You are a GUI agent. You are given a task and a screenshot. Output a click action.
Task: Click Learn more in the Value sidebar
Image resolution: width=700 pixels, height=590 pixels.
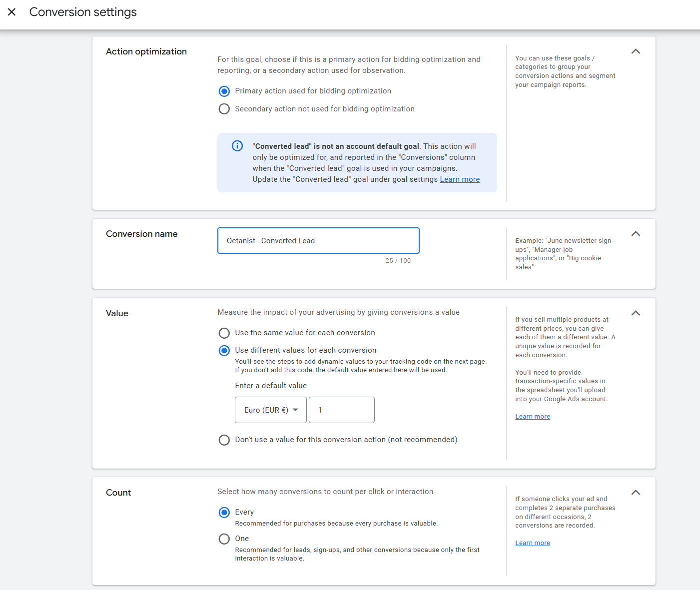(532, 416)
